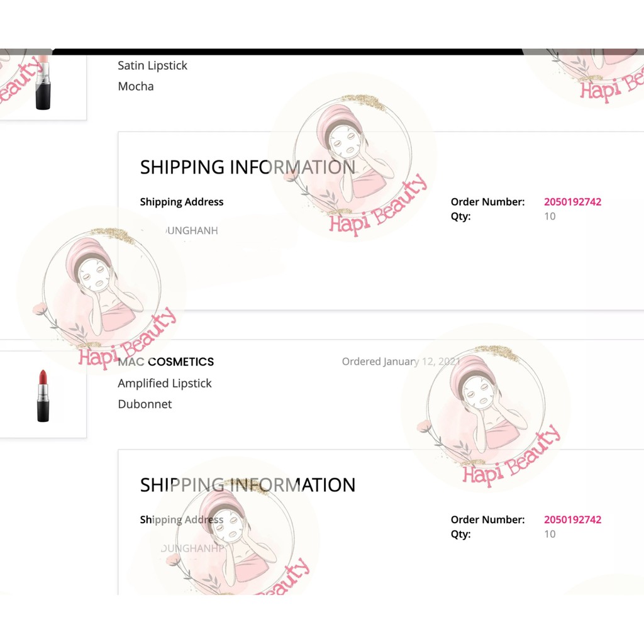Click Hapi Beauty logo overlapping MAC COSMETICS text
Image resolution: width=644 pixels, height=644 pixels.
pos(101,291)
